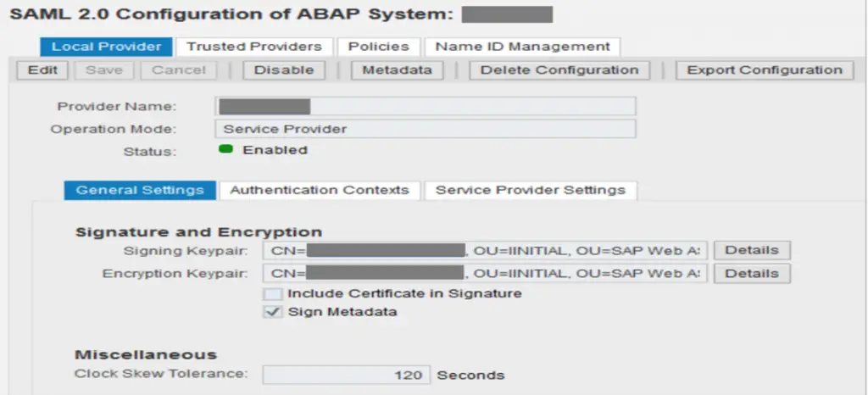Open the Authentication Contexts tab
Screen dimensions: 868x395
pos(320,191)
